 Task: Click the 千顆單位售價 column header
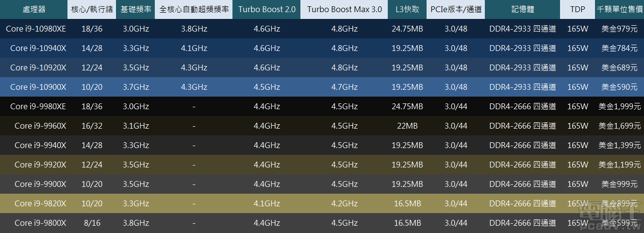620,9
